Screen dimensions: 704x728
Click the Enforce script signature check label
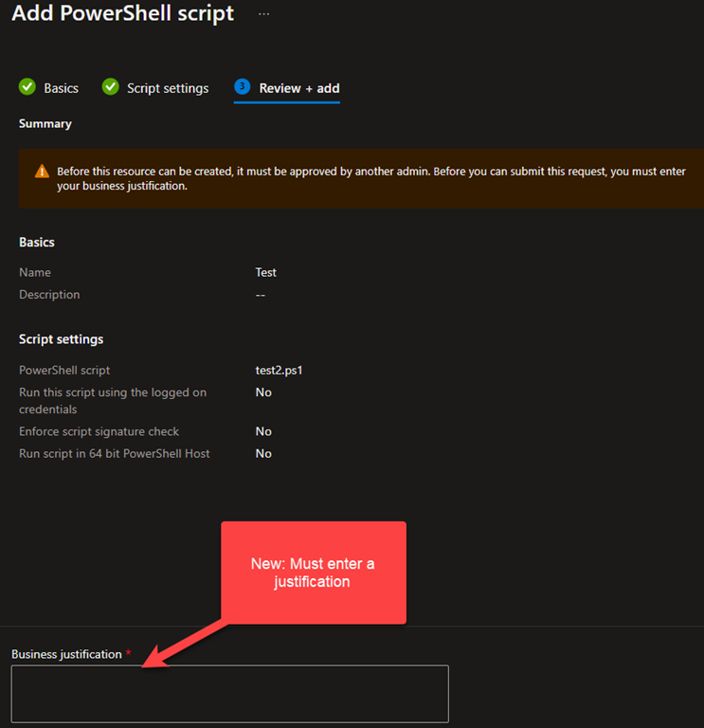[99, 431]
